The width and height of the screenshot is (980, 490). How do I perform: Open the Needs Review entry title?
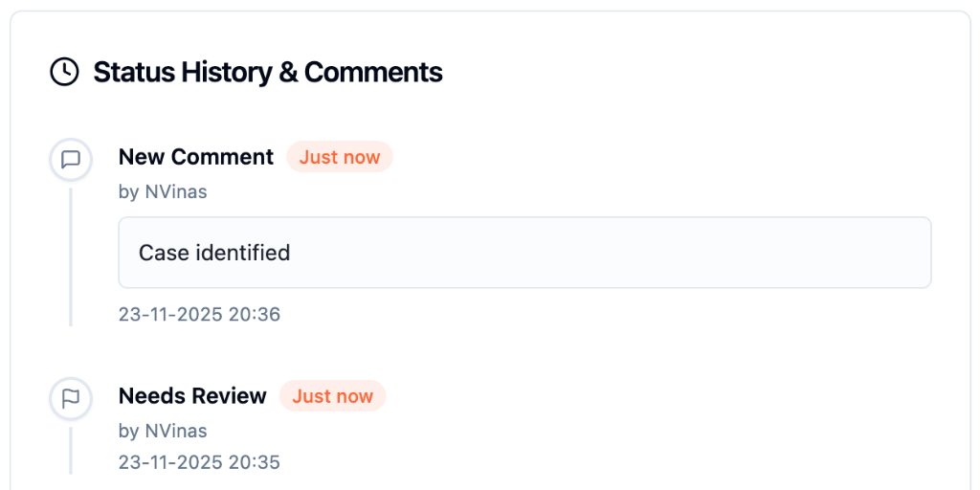pyautogui.click(x=192, y=396)
